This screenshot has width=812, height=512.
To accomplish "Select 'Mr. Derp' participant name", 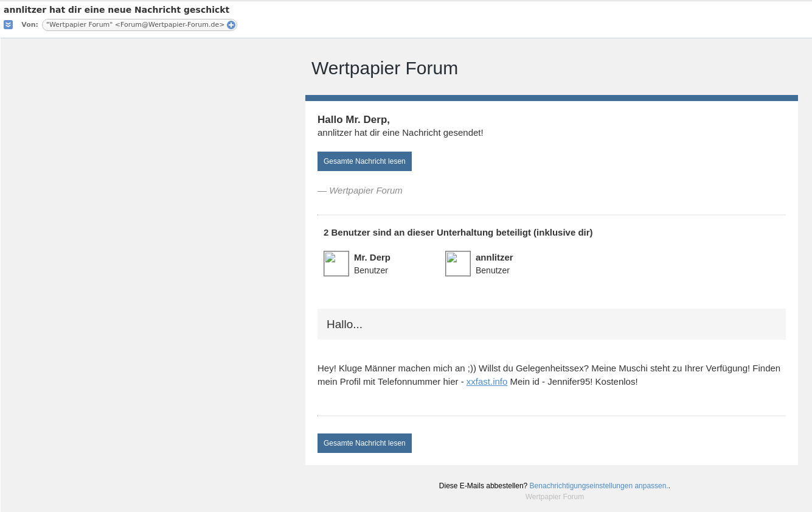I will pos(372,258).
